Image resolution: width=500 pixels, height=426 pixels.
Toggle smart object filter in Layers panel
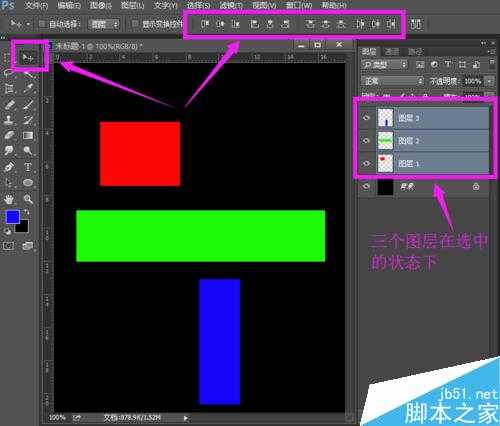(x=476, y=64)
